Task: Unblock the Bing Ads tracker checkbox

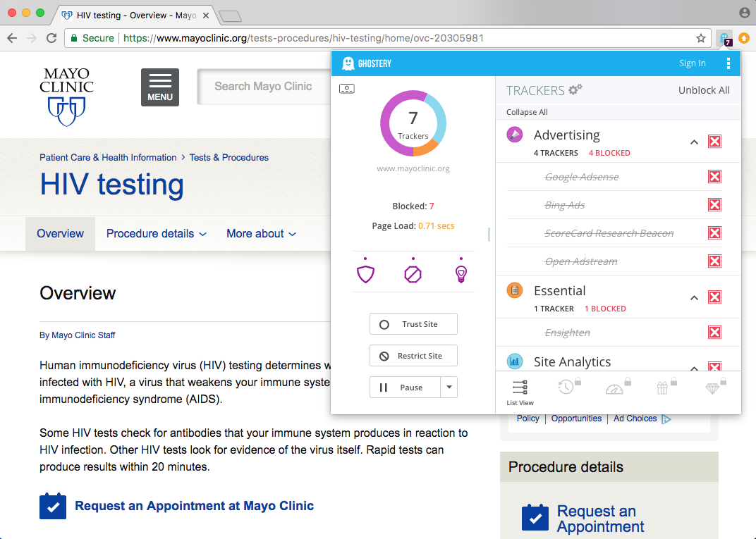Action: pyautogui.click(x=714, y=205)
